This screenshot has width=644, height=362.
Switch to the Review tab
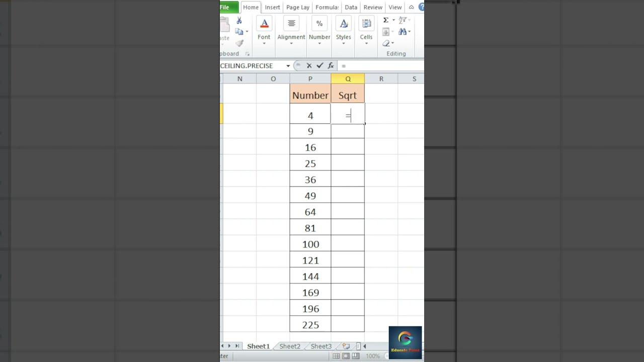click(x=373, y=7)
